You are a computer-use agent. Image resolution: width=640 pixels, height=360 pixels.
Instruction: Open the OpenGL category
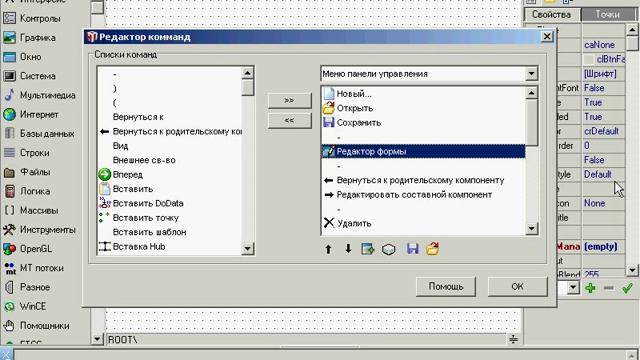point(36,249)
